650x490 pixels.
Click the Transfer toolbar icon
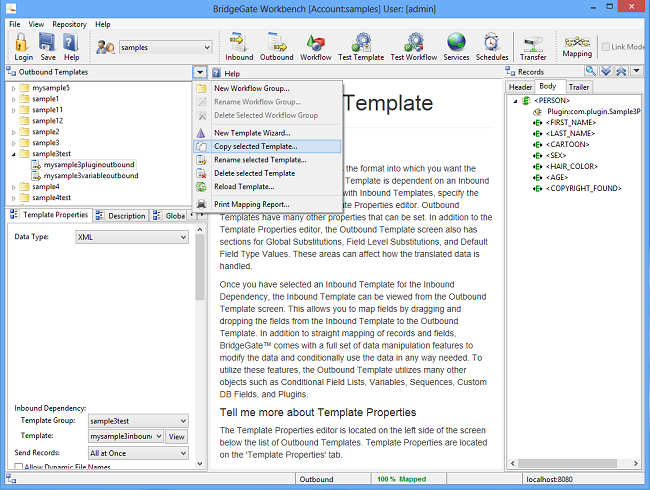click(533, 47)
